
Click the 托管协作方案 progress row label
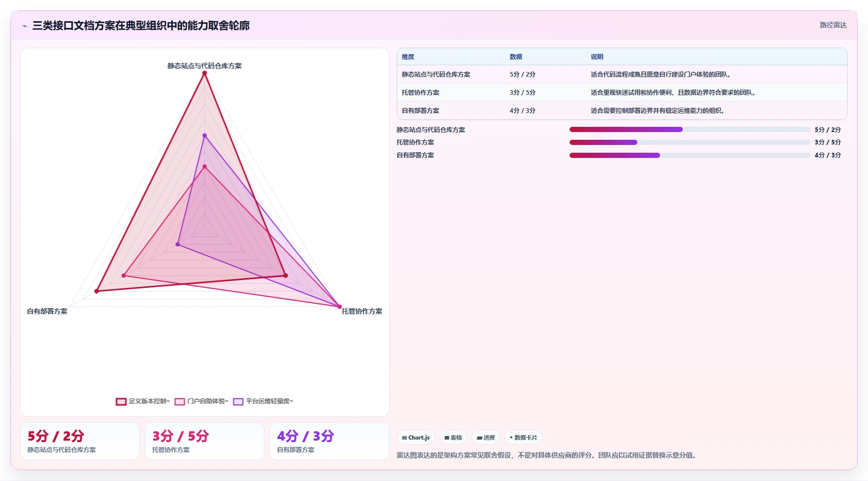[x=415, y=142]
